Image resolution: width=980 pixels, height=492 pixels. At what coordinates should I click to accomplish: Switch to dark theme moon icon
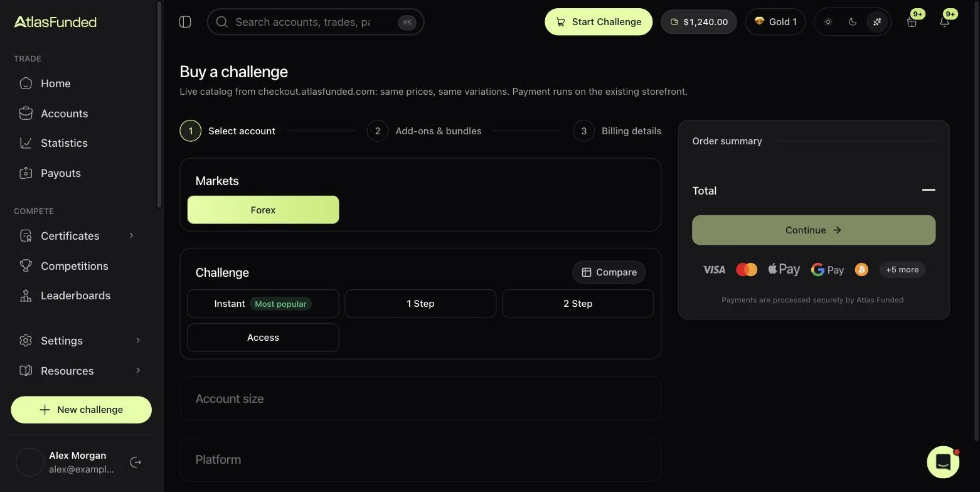tap(853, 22)
